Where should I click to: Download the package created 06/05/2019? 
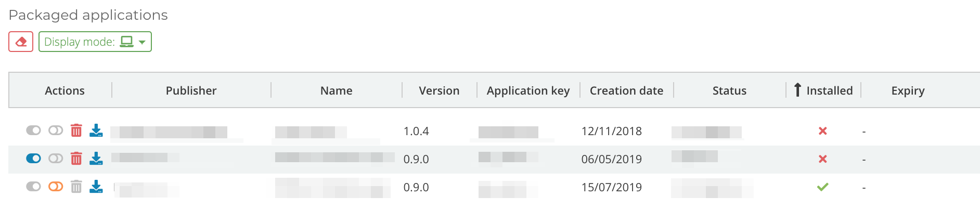(96, 159)
